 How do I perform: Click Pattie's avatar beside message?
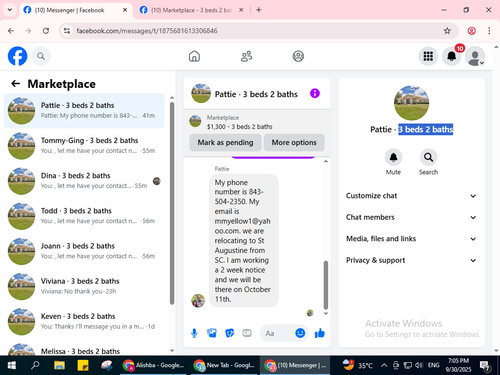[x=198, y=300]
